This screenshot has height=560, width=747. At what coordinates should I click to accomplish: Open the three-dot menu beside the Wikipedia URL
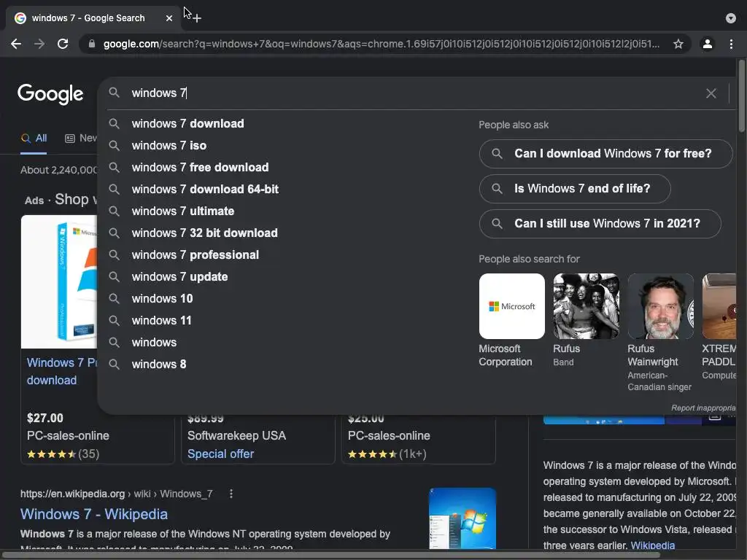click(231, 494)
